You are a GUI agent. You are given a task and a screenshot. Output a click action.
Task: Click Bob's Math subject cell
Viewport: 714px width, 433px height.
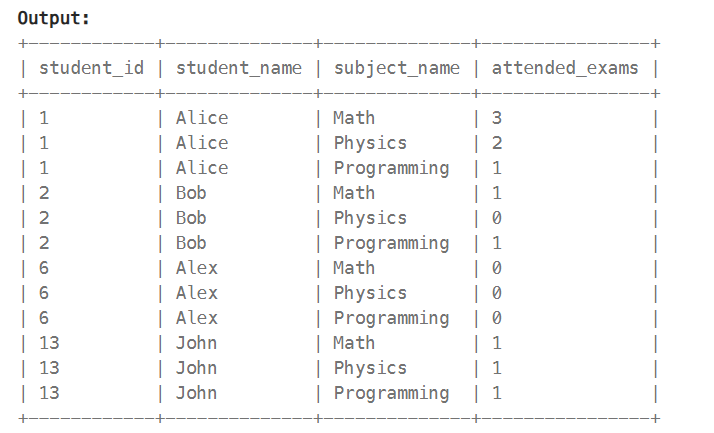tap(354, 193)
